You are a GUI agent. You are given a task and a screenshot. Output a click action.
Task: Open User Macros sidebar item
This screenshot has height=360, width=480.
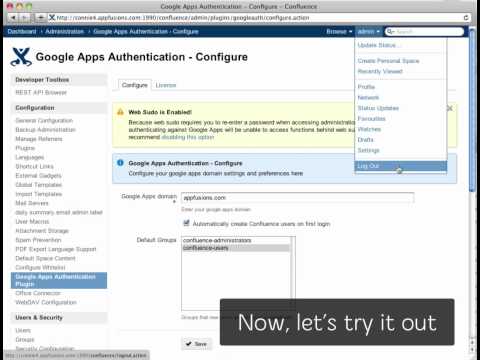pos(32,222)
